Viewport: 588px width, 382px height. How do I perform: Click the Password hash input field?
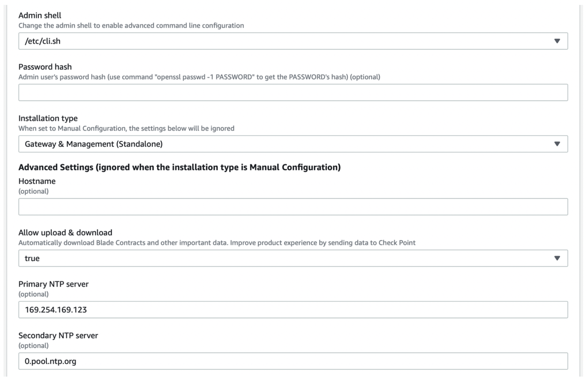(x=293, y=93)
